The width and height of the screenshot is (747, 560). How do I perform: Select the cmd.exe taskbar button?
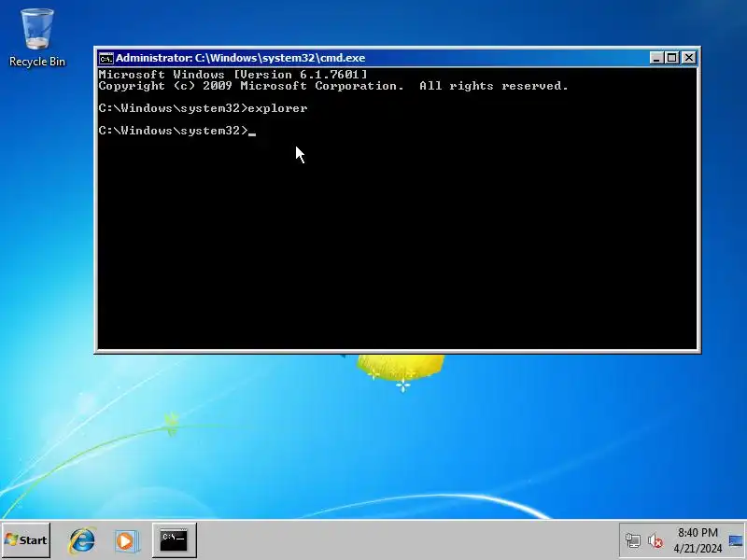coord(174,540)
